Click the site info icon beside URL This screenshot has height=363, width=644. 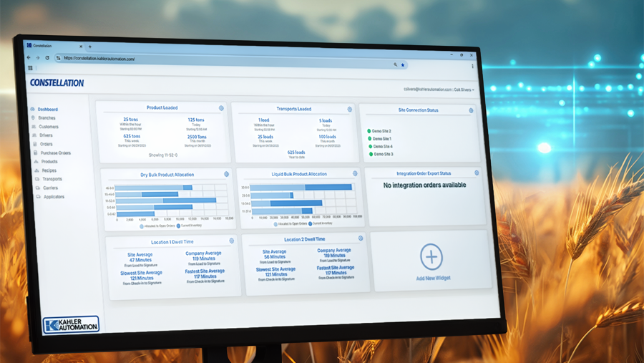tap(58, 58)
